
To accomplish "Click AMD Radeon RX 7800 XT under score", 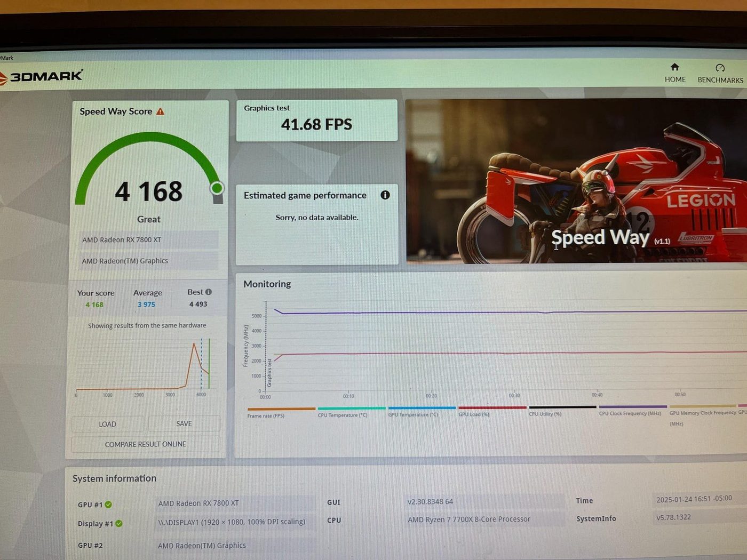I will (148, 240).
